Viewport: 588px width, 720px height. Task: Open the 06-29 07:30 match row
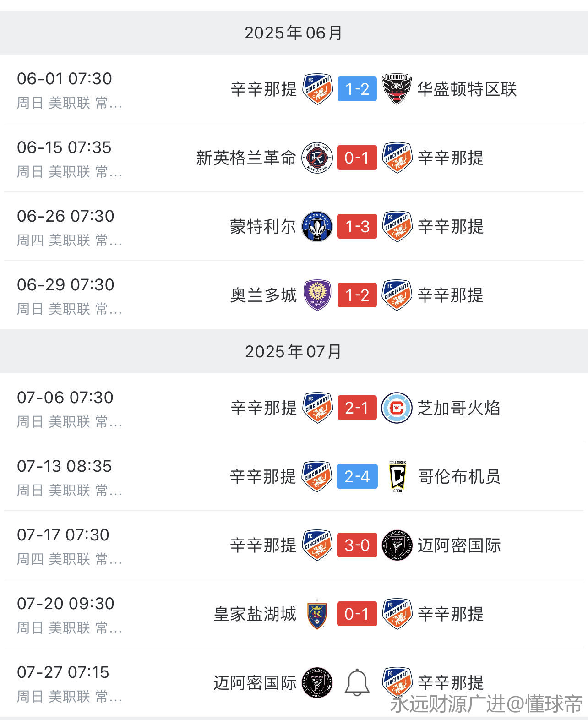point(294,295)
